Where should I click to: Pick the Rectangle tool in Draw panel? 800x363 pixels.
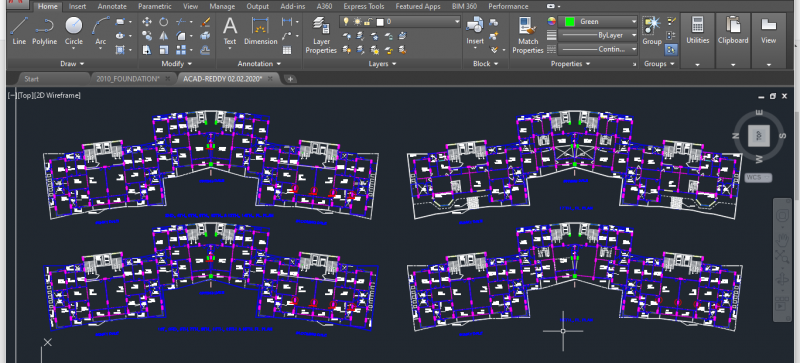[120, 22]
